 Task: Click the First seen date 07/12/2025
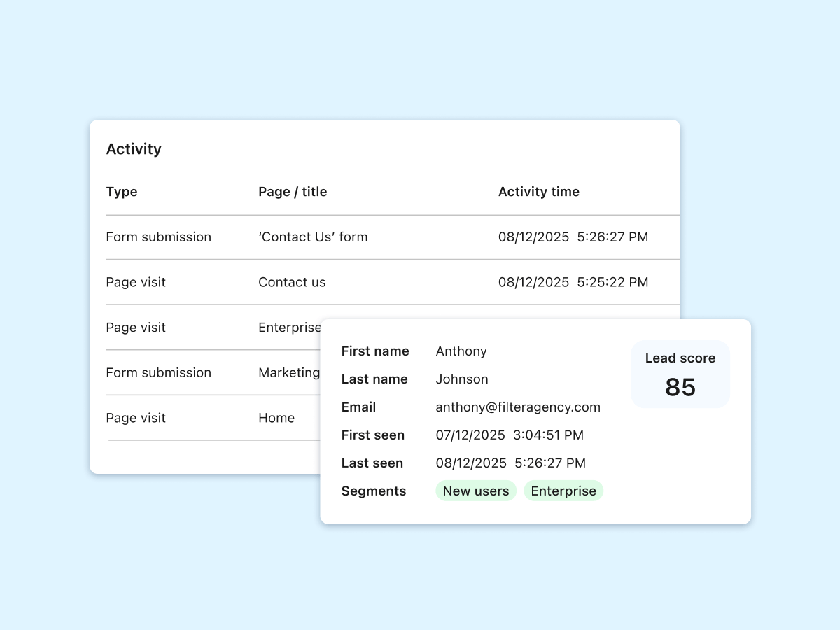click(470, 435)
